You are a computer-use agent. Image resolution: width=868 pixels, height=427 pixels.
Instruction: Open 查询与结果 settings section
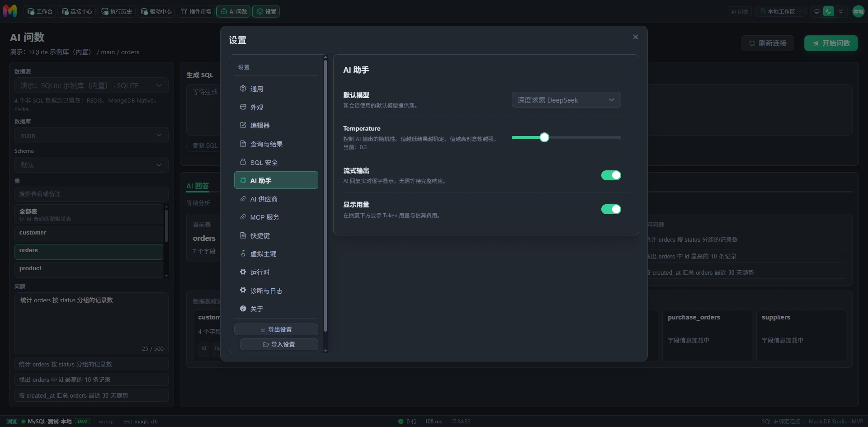(276, 144)
